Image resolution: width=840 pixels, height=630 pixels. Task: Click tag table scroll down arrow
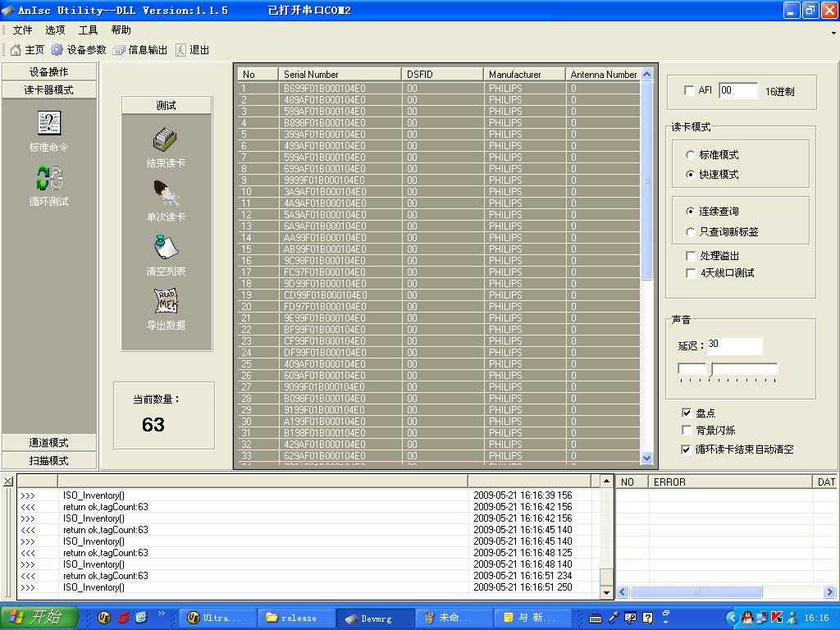646,458
